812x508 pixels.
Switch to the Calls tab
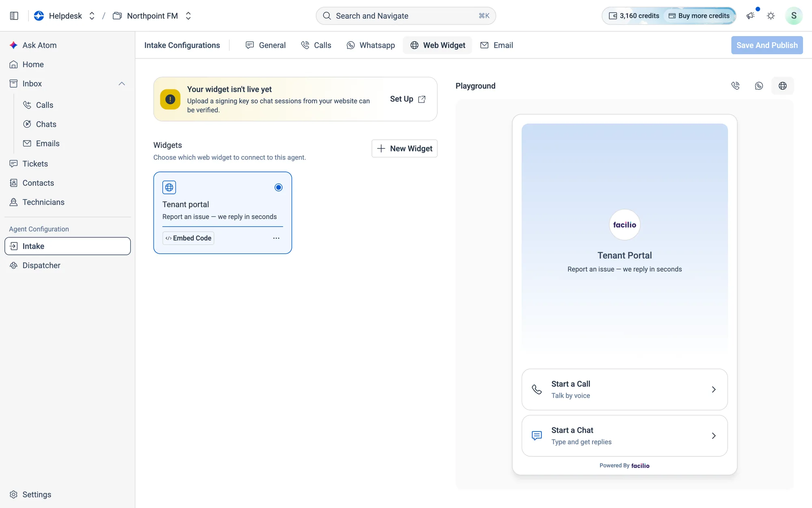point(316,45)
